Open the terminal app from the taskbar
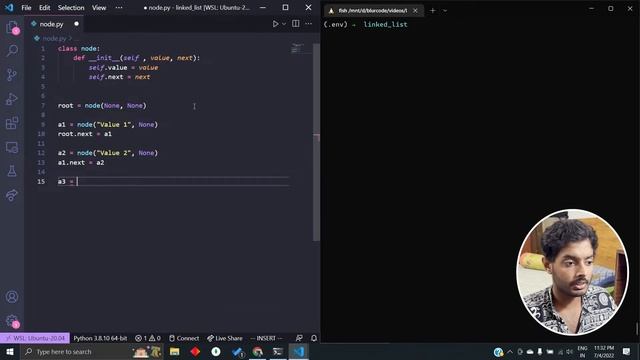 pyautogui.click(x=278, y=351)
